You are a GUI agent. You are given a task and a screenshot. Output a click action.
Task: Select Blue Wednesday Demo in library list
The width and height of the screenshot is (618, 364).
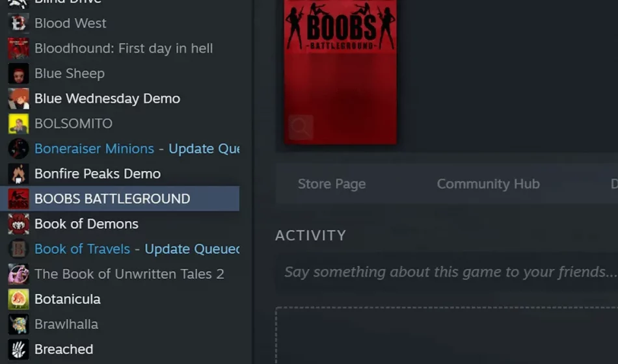click(x=107, y=99)
